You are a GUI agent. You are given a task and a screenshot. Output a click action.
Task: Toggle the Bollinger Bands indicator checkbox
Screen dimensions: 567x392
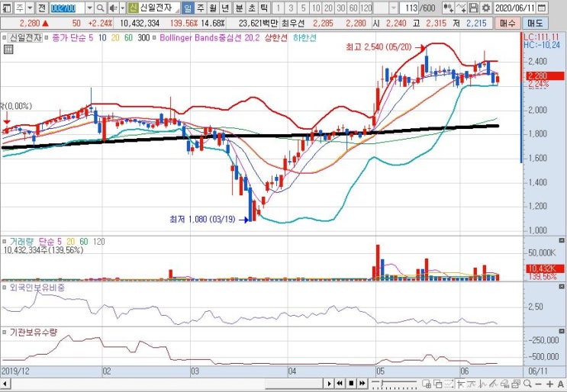click(x=154, y=37)
